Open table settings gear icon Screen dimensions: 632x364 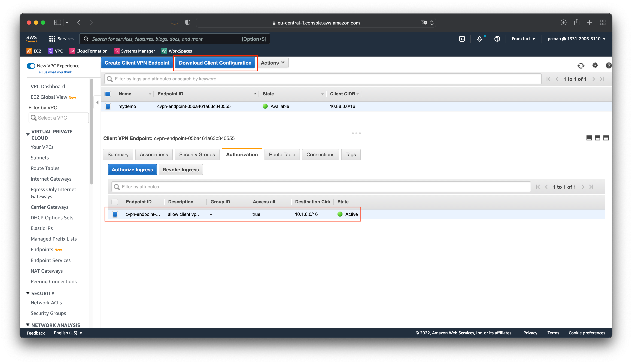pyautogui.click(x=595, y=65)
